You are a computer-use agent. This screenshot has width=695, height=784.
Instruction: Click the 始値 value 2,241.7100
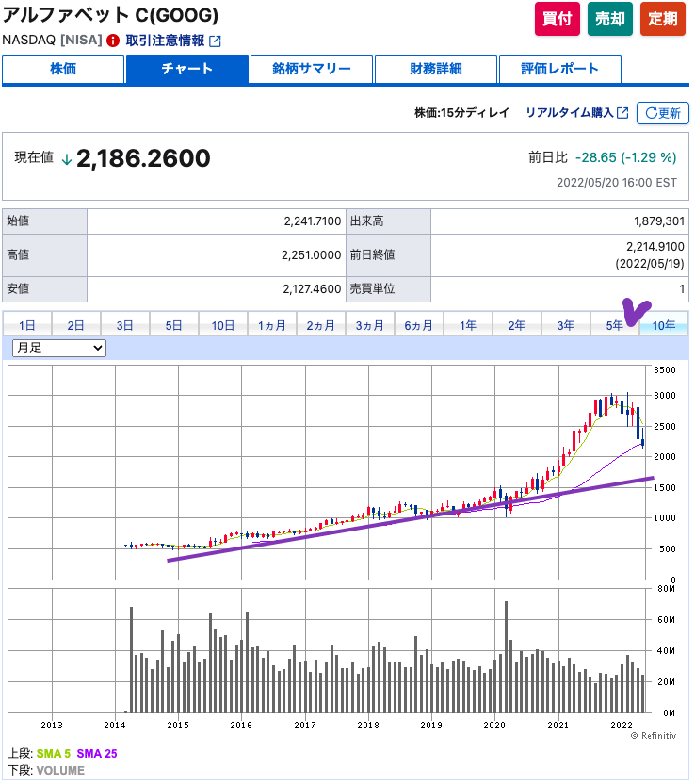pos(313,221)
